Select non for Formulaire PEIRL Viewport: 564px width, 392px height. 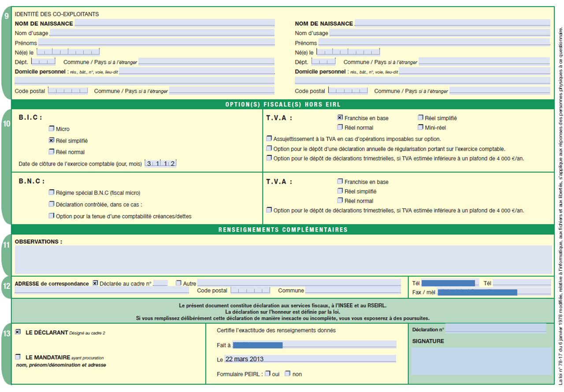click(287, 374)
